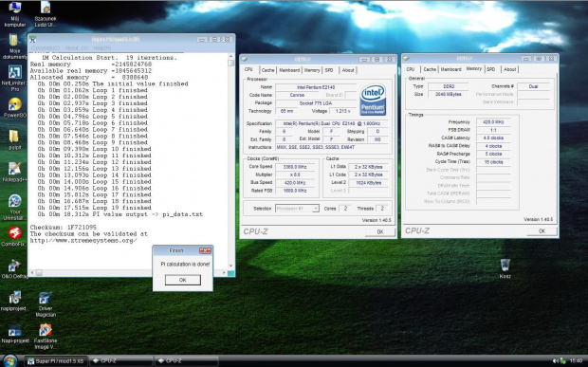The height and width of the screenshot is (367, 588).
Task: Click the Bus Speed field showing 420.0 MHz
Action: (x=296, y=183)
